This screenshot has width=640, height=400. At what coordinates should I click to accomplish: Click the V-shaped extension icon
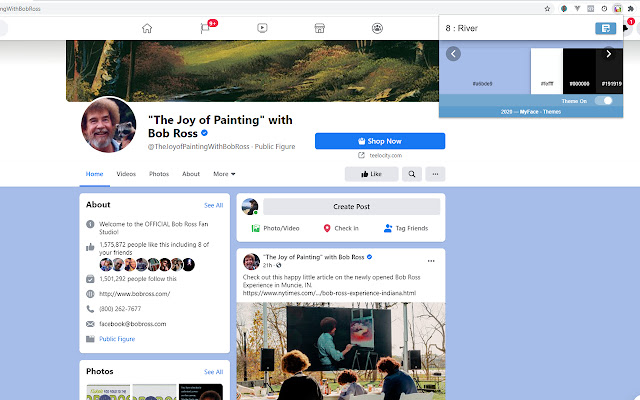(577, 9)
